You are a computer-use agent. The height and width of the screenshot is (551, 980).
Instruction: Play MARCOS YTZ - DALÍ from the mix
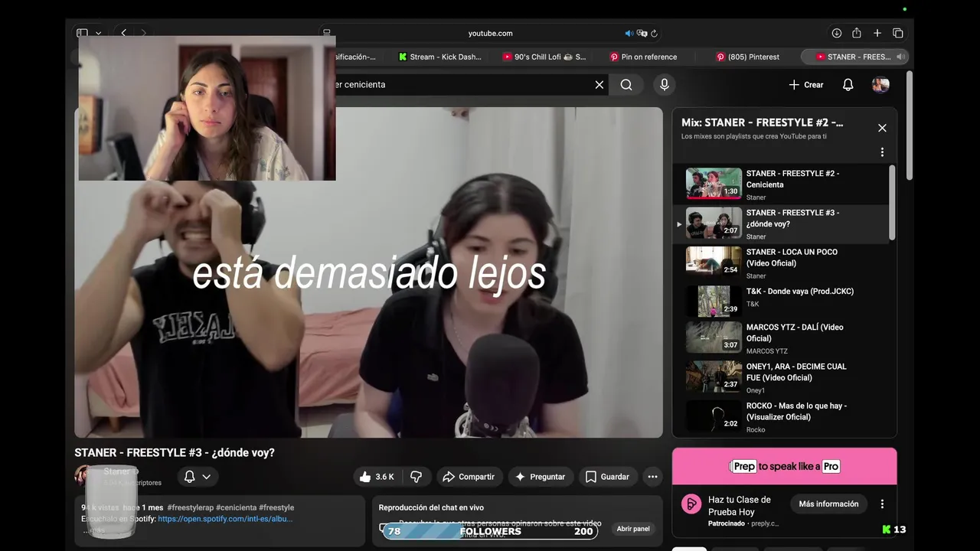[x=781, y=338]
